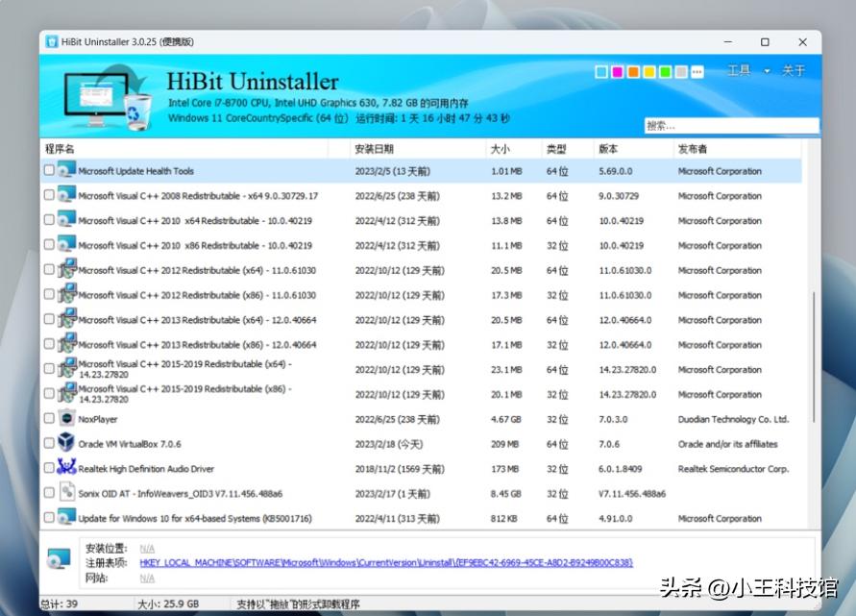Open the dropdown arrow next to 工具
This screenshot has width=856, height=616.
tap(765, 71)
